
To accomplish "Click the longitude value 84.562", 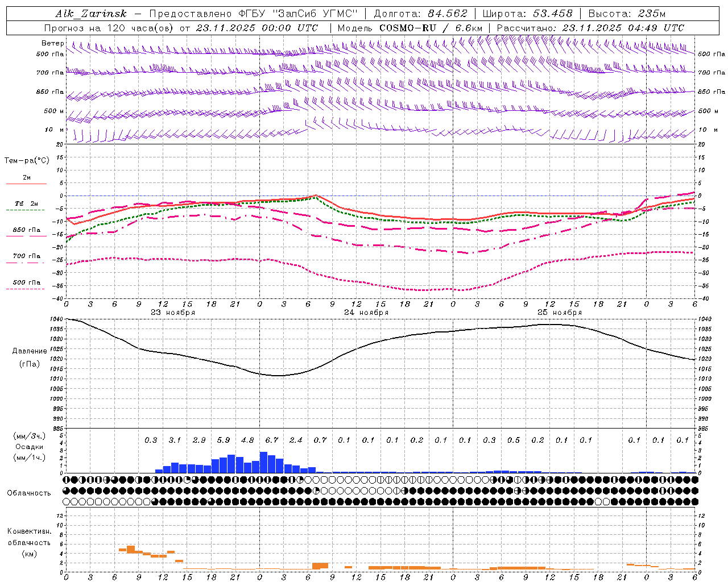I will click(448, 14).
